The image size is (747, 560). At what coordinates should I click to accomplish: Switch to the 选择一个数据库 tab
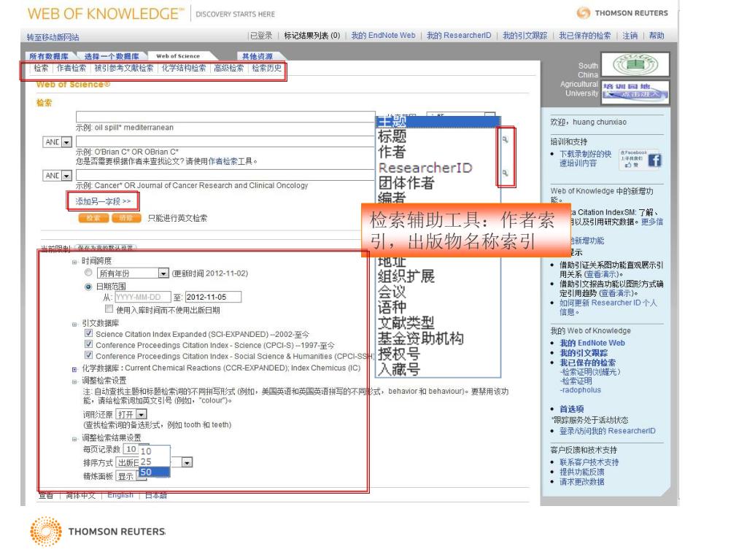tap(112, 56)
